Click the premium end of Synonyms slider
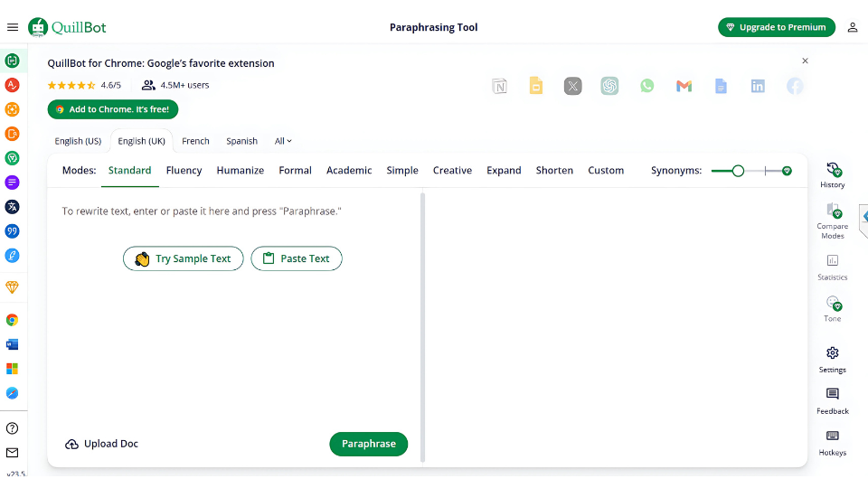 tap(787, 171)
